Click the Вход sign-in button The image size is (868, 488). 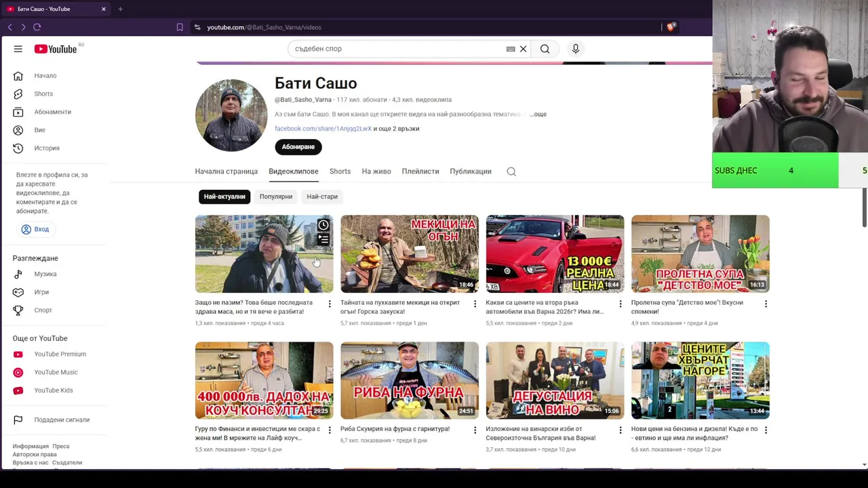point(35,229)
